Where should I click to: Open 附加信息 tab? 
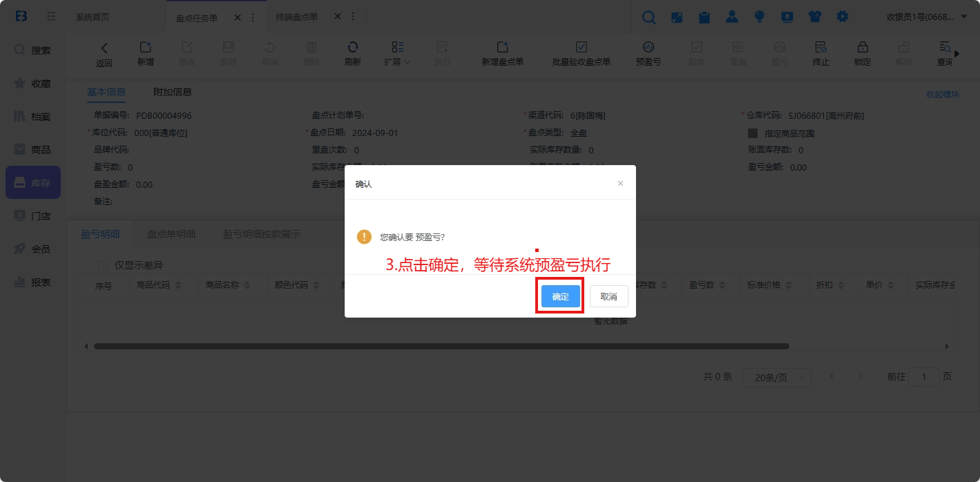pyautogui.click(x=173, y=92)
